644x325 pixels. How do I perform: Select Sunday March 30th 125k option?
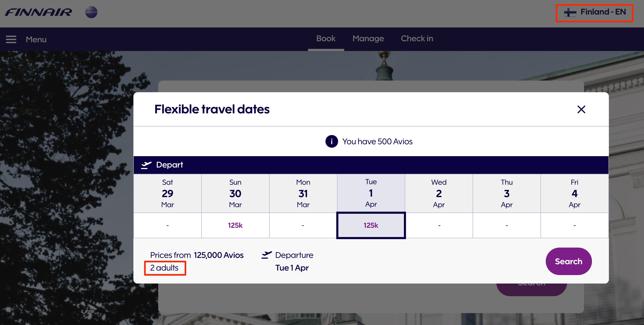pos(235,225)
